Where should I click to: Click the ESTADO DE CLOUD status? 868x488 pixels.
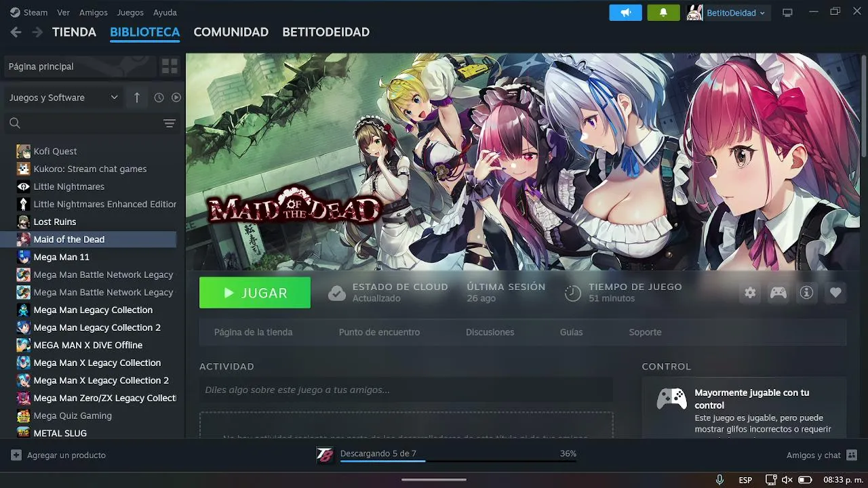point(388,292)
